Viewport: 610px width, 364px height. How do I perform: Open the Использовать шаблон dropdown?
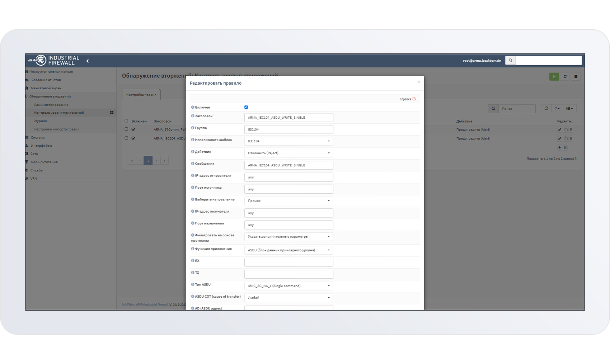[288, 141]
